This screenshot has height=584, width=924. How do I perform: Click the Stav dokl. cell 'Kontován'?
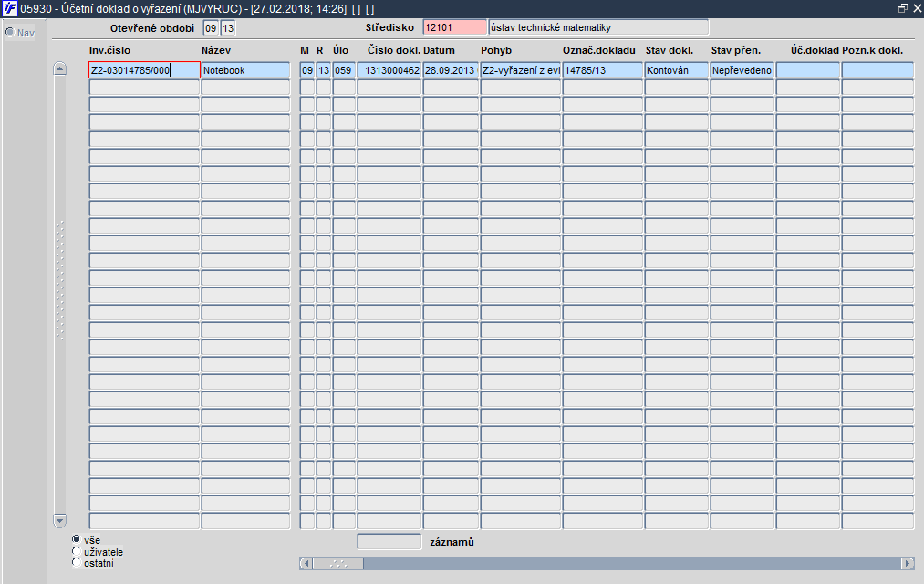coord(677,70)
